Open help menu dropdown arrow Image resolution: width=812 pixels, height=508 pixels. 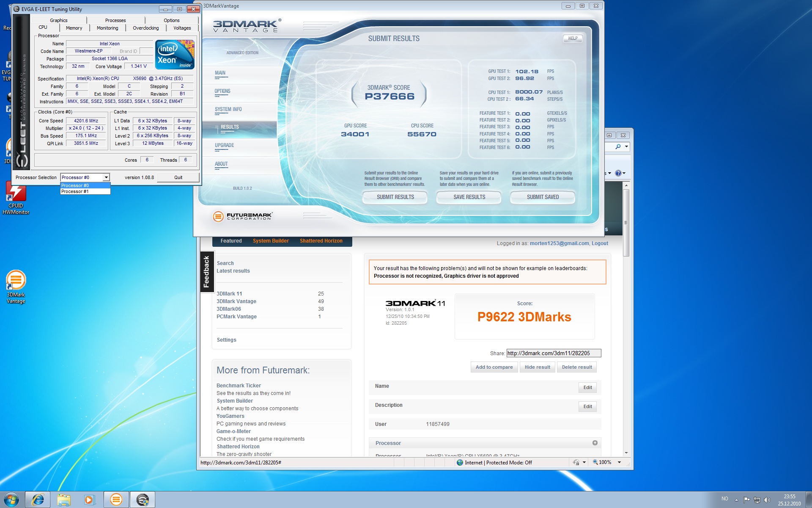tap(624, 173)
